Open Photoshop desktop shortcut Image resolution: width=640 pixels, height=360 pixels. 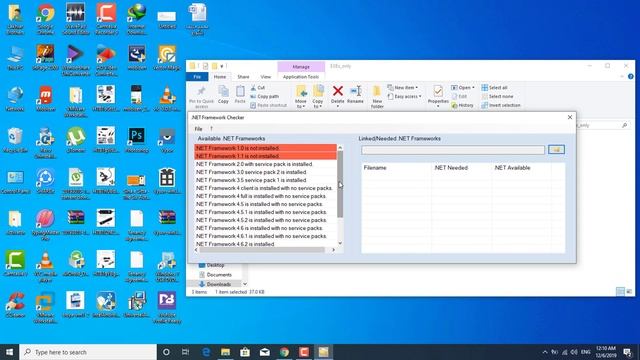[136, 140]
